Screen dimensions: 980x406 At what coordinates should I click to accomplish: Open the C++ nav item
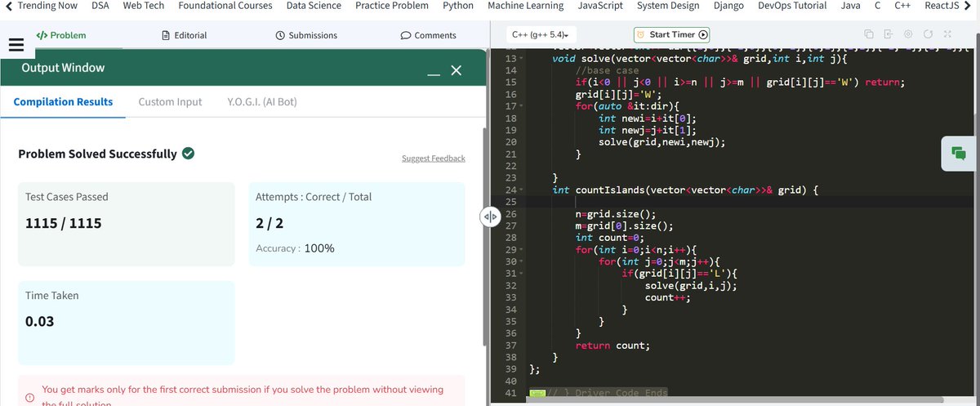coord(902,6)
